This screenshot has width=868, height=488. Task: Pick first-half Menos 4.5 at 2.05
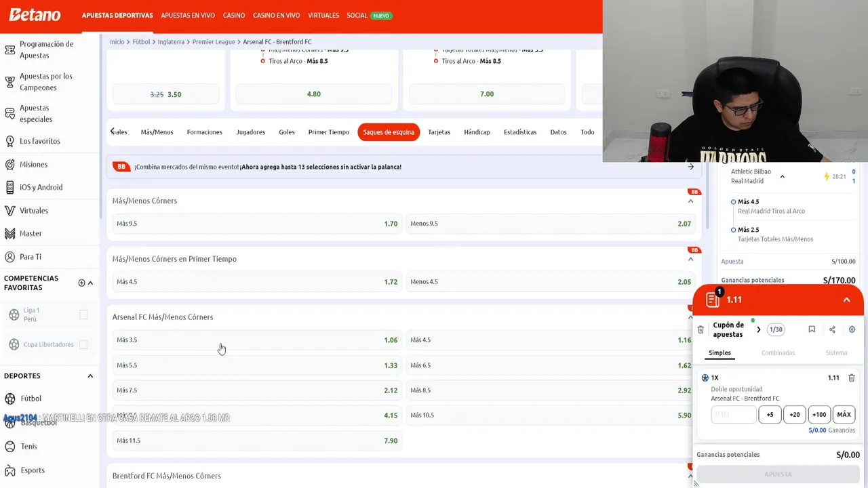pyautogui.click(x=551, y=282)
